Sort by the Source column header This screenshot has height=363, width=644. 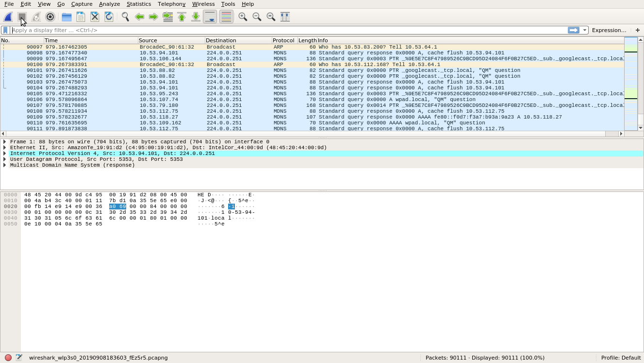pyautogui.click(x=171, y=40)
